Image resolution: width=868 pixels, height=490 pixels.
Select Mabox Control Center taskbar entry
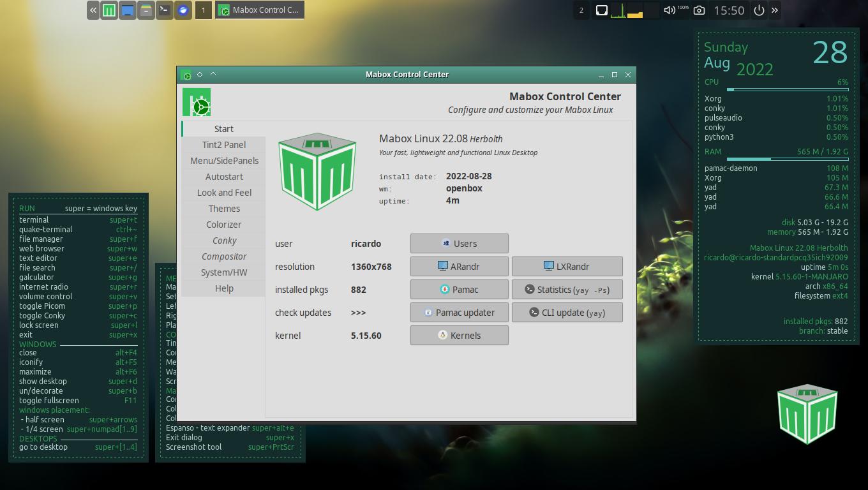[260, 10]
